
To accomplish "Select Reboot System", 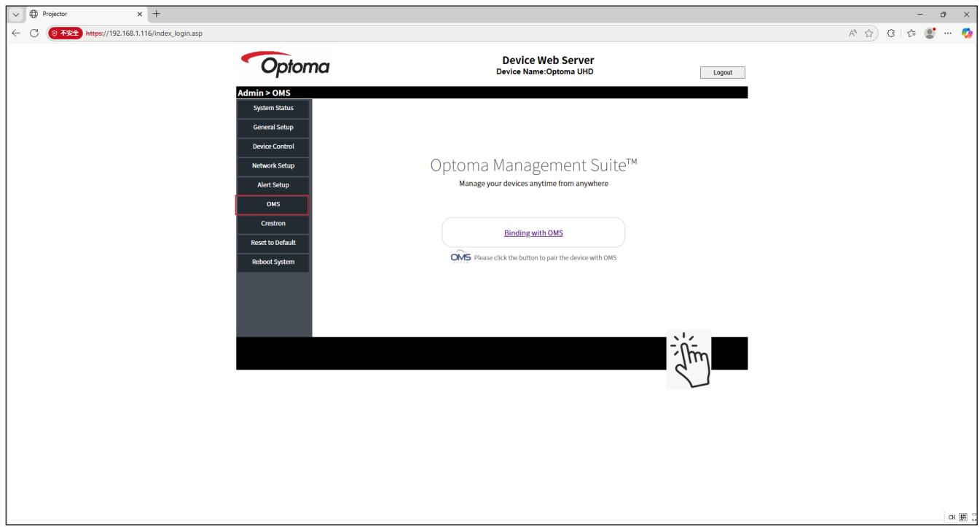I will coord(273,262).
